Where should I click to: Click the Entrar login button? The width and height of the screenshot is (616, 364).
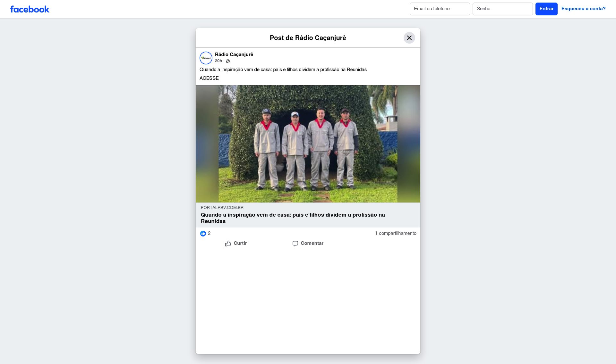[546, 9]
